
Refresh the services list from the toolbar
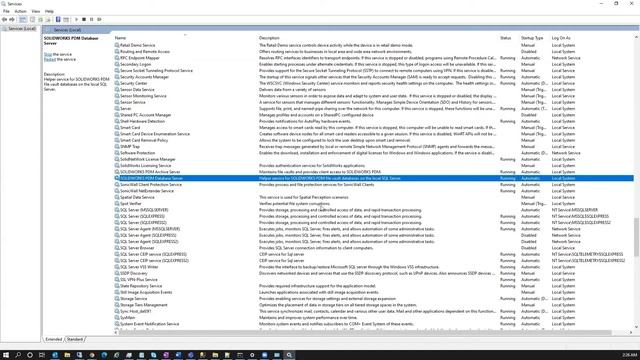click(40, 20)
